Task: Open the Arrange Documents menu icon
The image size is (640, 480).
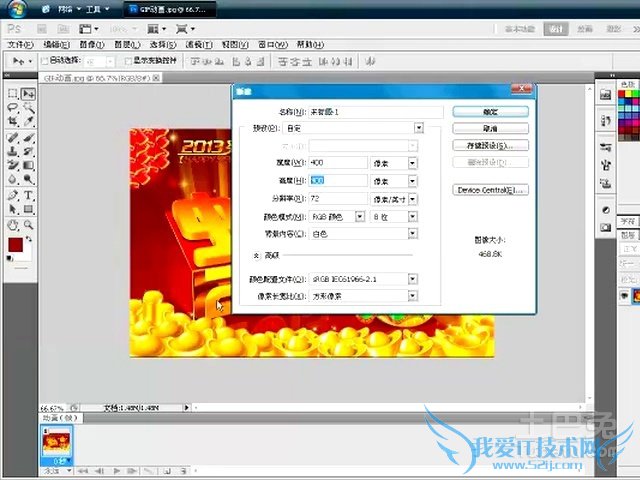Action: 153,29
